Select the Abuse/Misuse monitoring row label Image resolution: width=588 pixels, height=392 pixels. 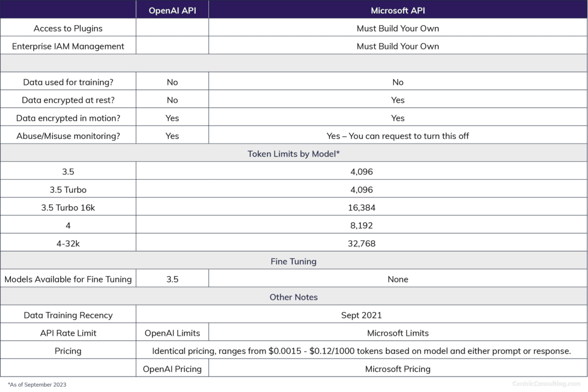point(68,136)
